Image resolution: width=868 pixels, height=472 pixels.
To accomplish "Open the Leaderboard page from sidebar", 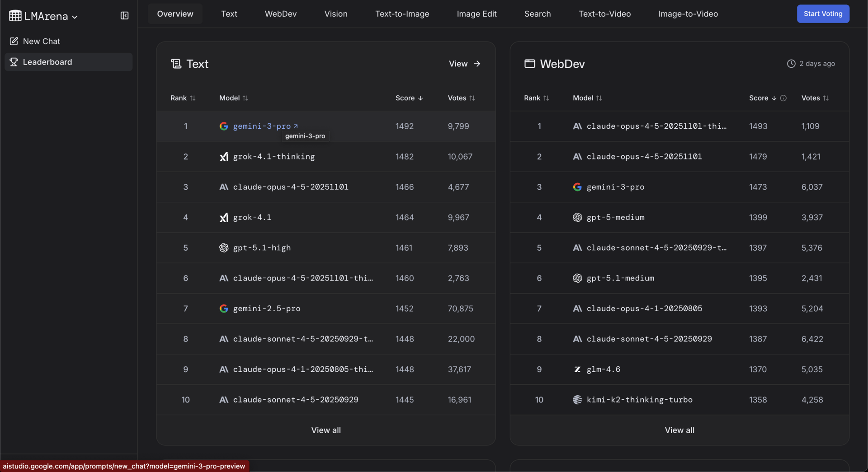I will pos(68,62).
